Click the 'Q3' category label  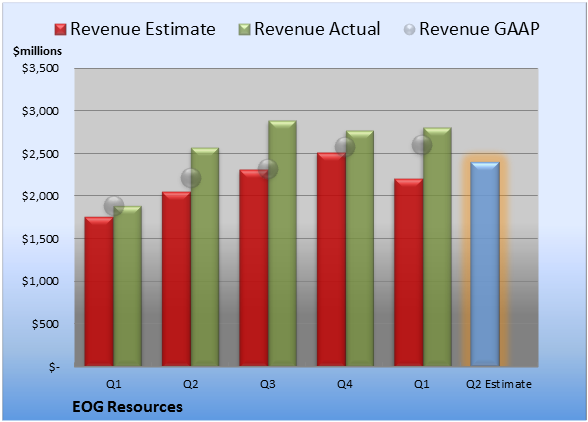[x=268, y=384]
